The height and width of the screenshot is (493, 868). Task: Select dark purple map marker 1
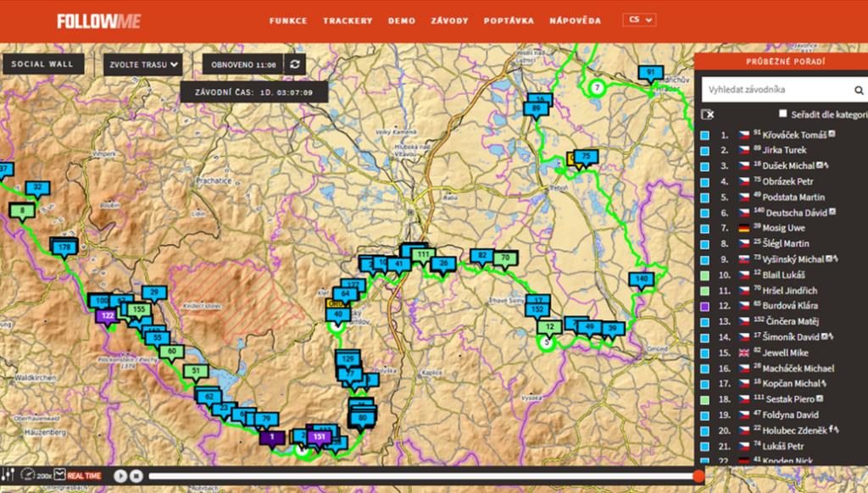point(272,437)
